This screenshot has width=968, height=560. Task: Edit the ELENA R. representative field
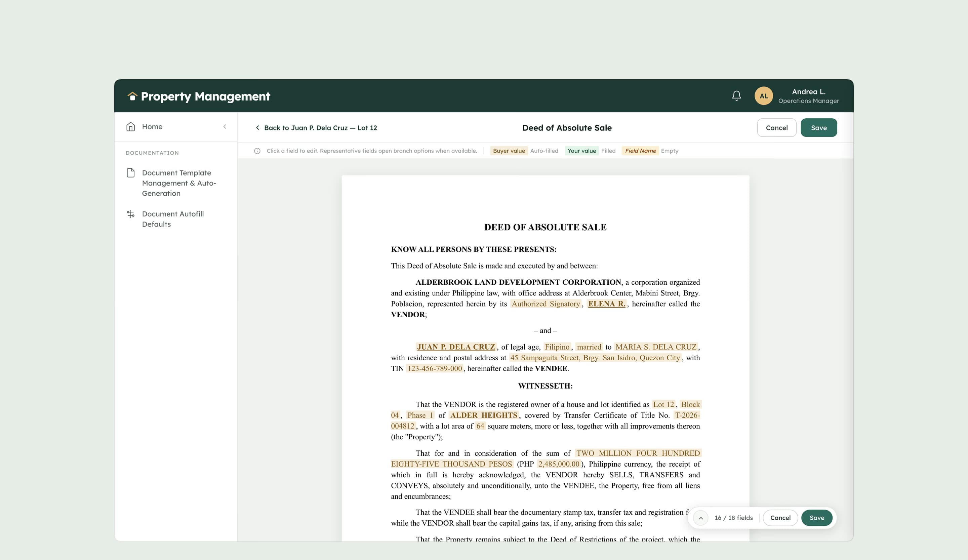pos(607,304)
